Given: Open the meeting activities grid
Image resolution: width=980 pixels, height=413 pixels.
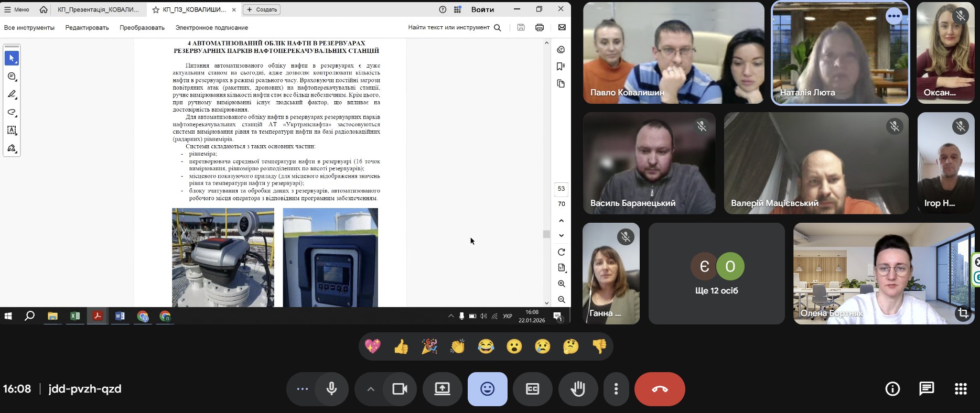Looking at the screenshot, I should click(961, 389).
